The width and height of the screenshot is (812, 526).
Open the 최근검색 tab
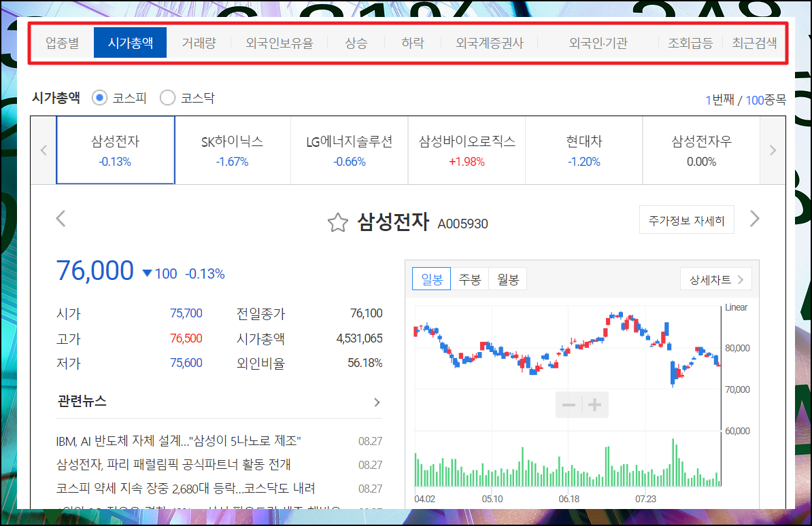[754, 43]
